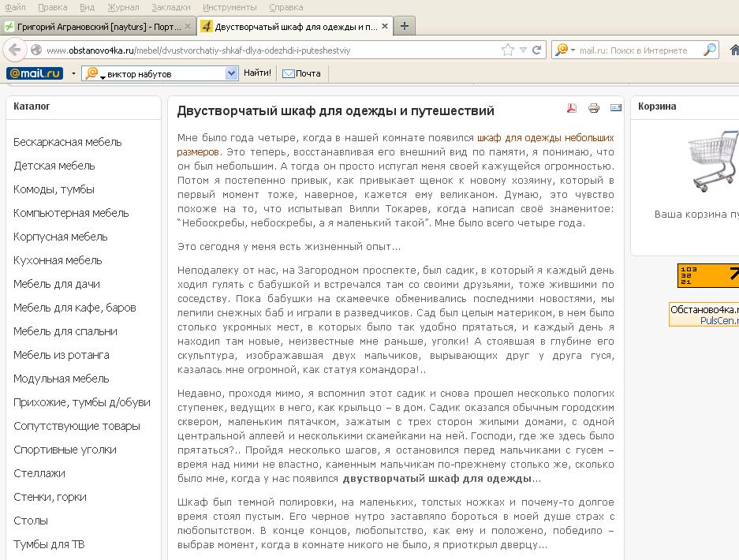Open the home page icon
Viewport: 739px width, 560px height.
(733, 50)
